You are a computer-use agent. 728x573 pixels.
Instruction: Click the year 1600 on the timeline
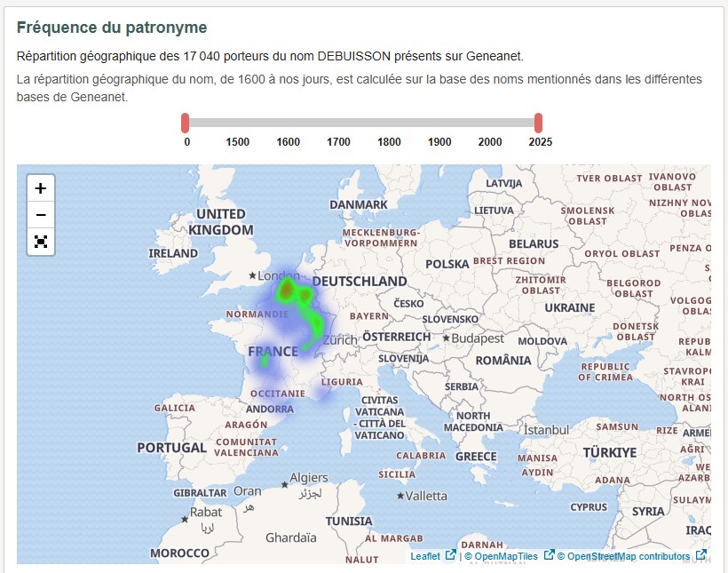[x=288, y=140]
